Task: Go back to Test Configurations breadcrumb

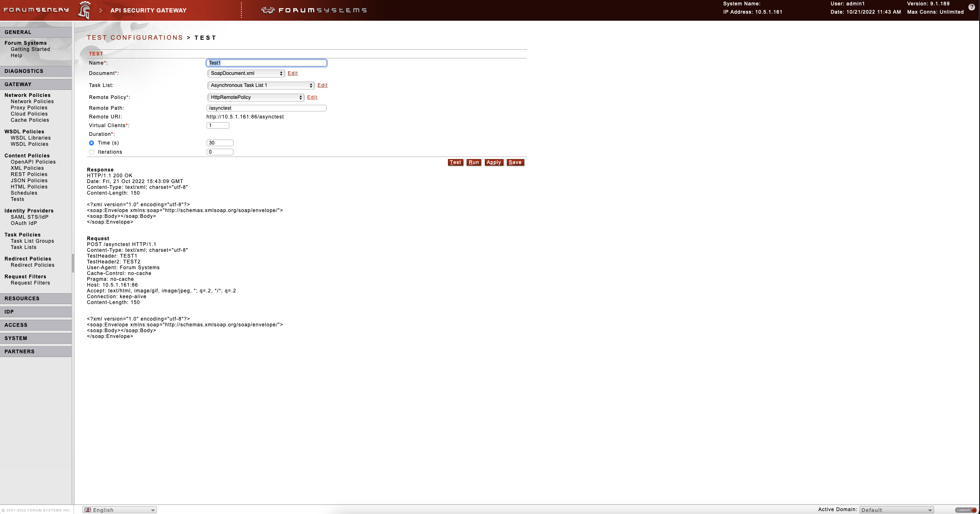Action: coord(135,38)
